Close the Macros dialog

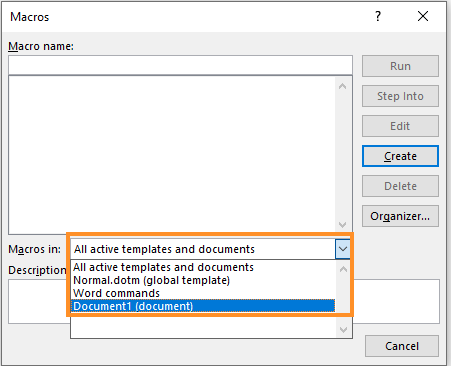click(x=423, y=16)
